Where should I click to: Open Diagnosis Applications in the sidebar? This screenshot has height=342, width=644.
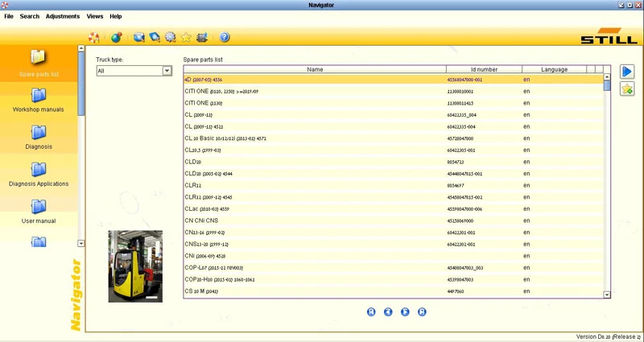click(39, 174)
